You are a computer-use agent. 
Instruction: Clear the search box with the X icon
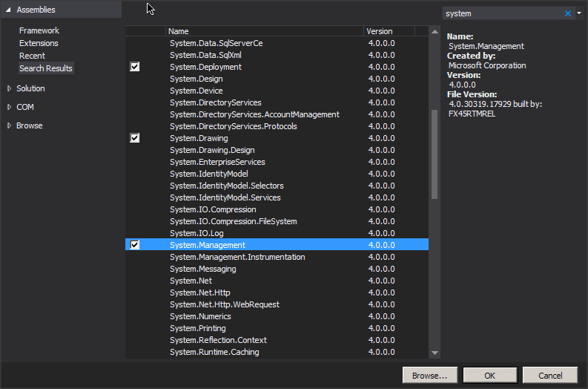click(x=568, y=13)
